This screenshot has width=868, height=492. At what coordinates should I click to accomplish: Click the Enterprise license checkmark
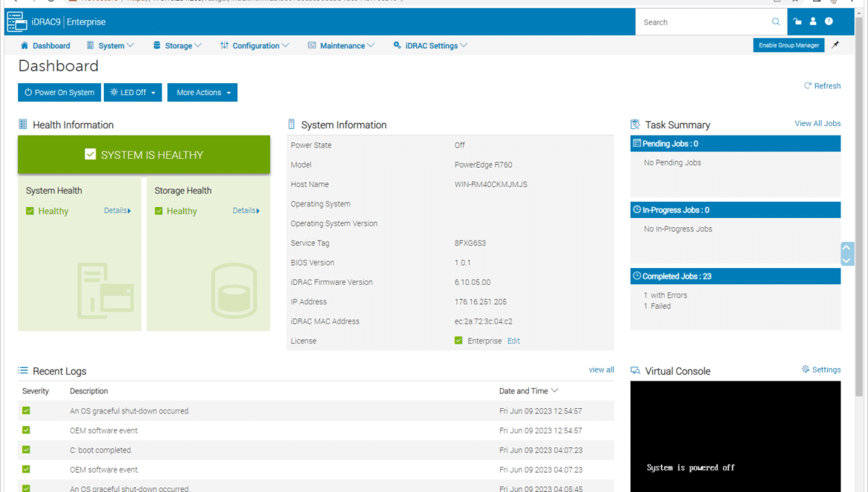click(458, 341)
